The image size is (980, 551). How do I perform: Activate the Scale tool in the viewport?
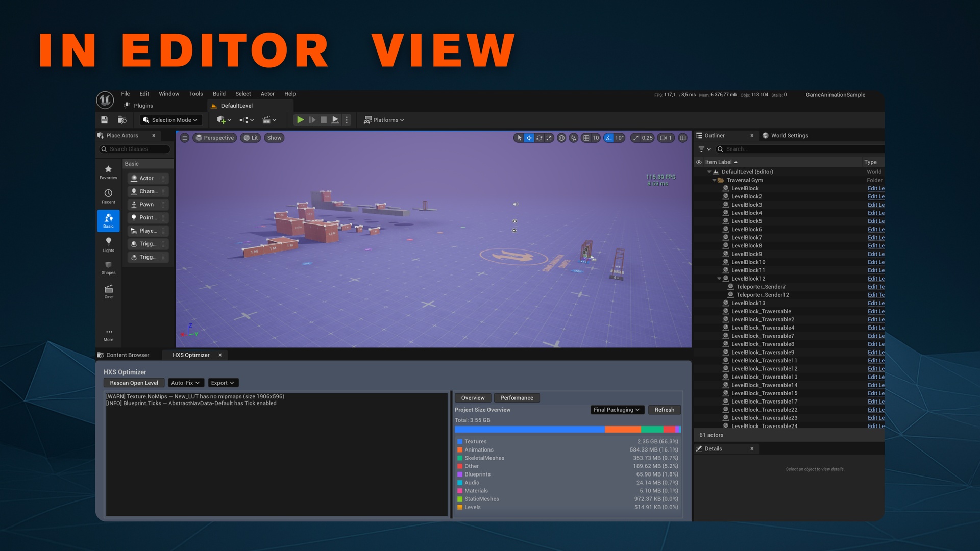click(549, 138)
